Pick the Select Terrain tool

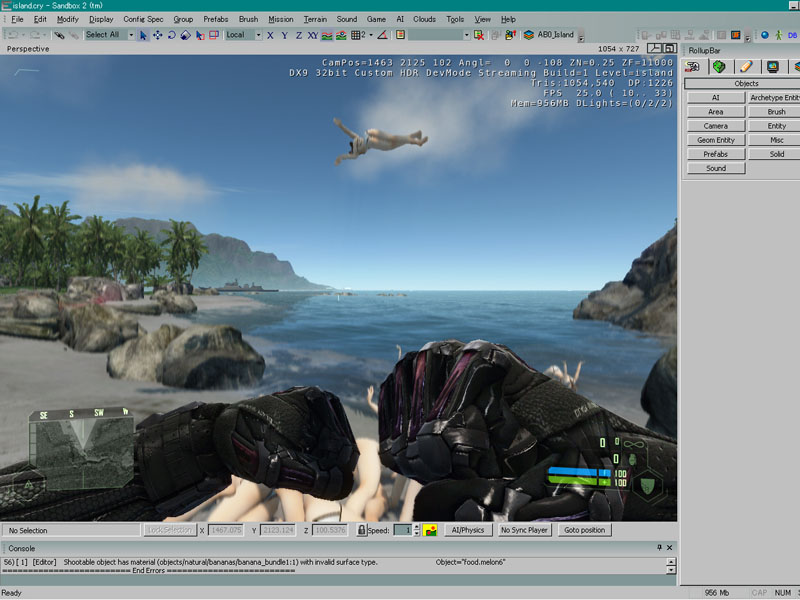click(x=200, y=35)
